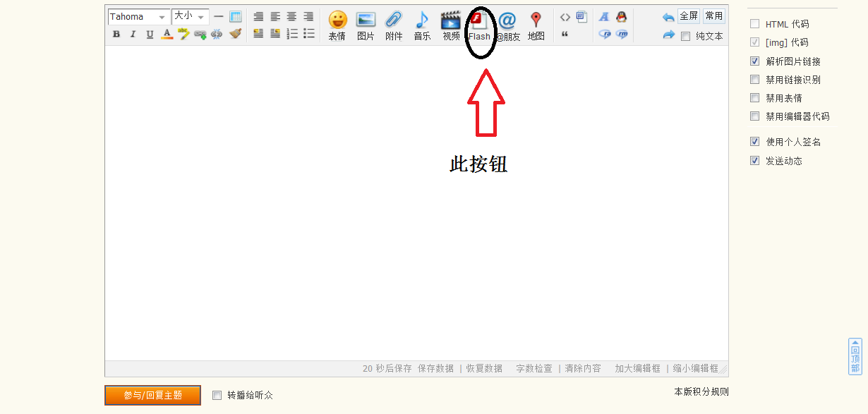The height and width of the screenshot is (414, 868).
Task: Open the Tahoma font dropdown
Action: 139,17
